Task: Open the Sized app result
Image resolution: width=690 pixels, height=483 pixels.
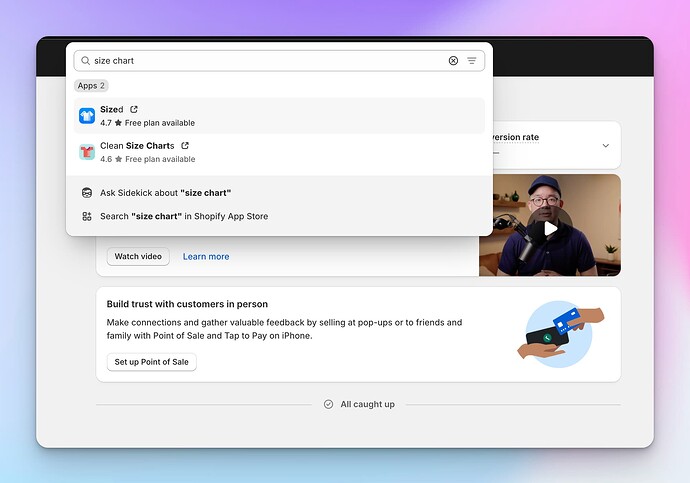Action: [x=279, y=116]
